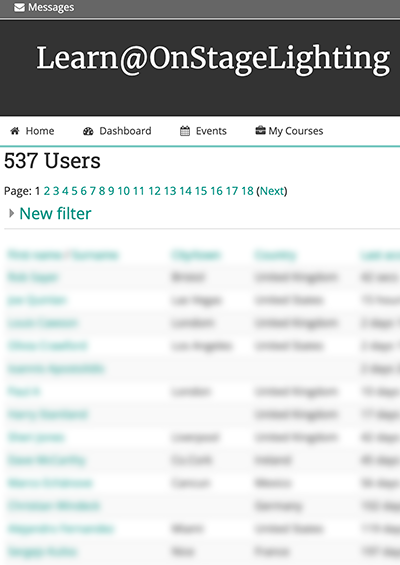Screen dimensions: 400x565
Task: Go to users page 7
Action: 93,191
